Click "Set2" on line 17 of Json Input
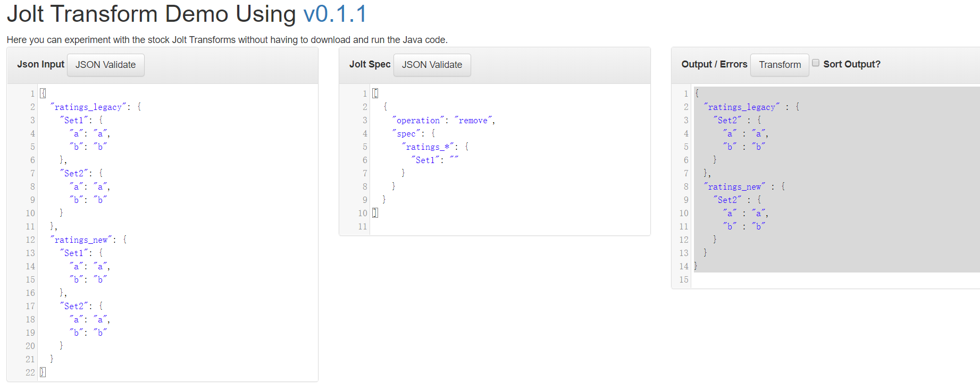This screenshot has height=383, width=980. [74, 306]
